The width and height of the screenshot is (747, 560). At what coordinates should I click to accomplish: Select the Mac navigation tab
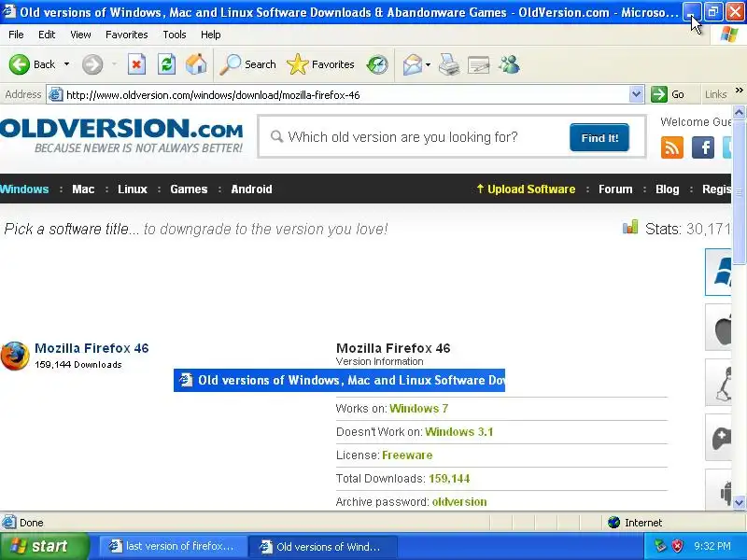[83, 189]
